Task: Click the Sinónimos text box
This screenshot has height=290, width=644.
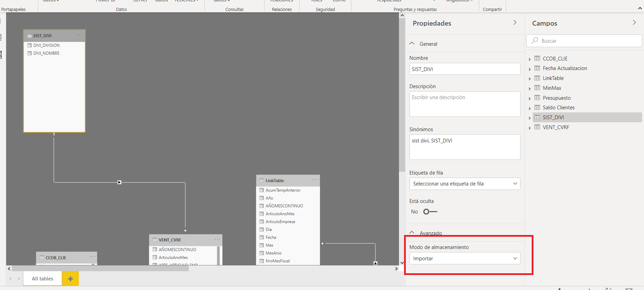Action: [x=465, y=147]
